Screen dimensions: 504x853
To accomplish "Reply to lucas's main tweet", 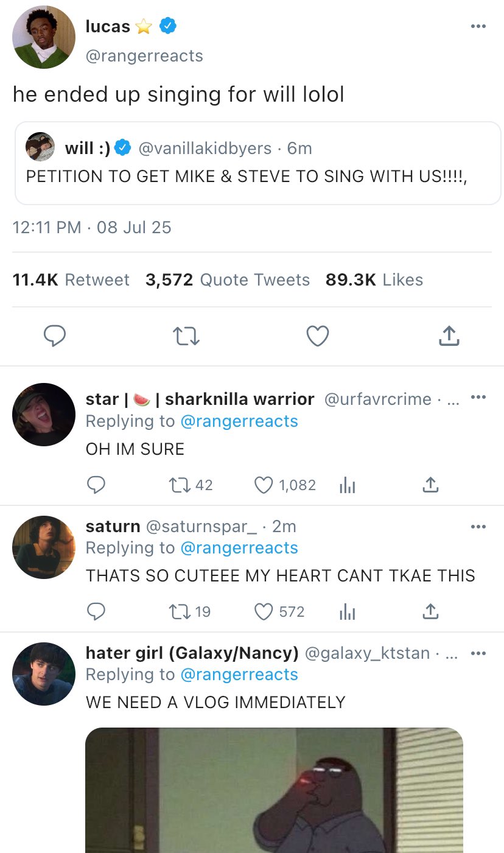I will (55, 336).
